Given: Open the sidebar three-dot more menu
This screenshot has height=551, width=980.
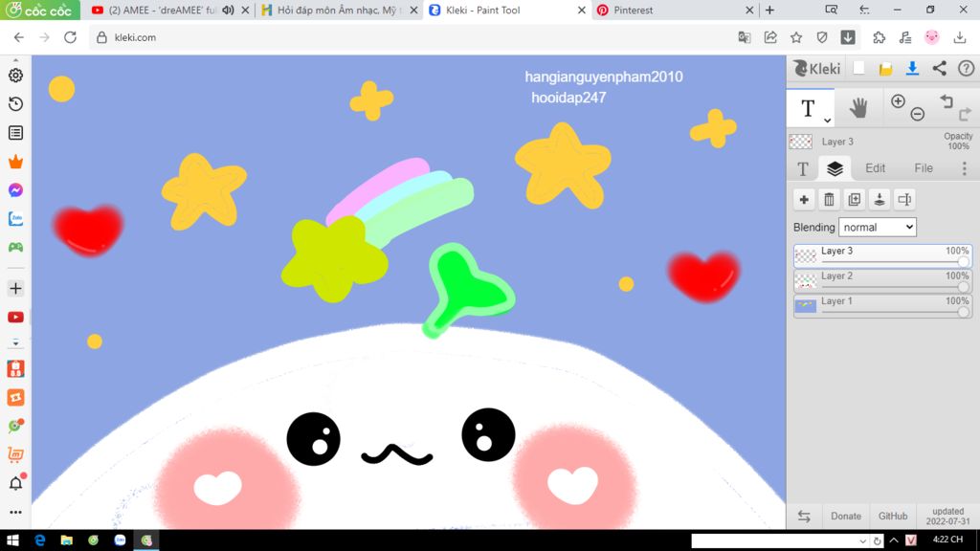Looking at the screenshot, I should pyautogui.click(x=15, y=512).
